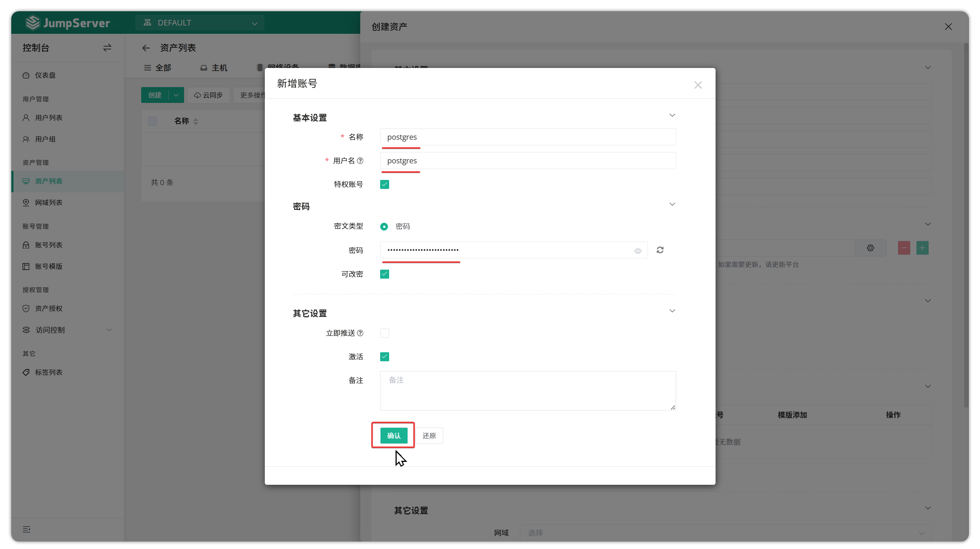The image size is (980, 549).
Task: Click the back arrow beside the asset list title
Action: coord(146,48)
